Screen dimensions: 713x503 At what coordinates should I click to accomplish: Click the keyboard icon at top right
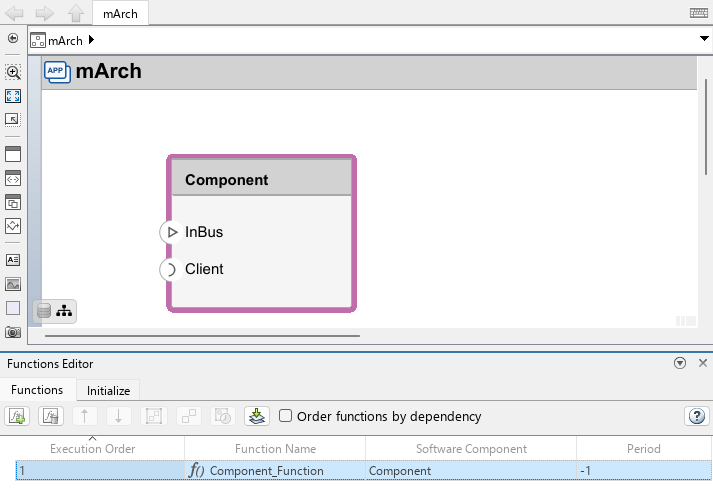click(698, 13)
